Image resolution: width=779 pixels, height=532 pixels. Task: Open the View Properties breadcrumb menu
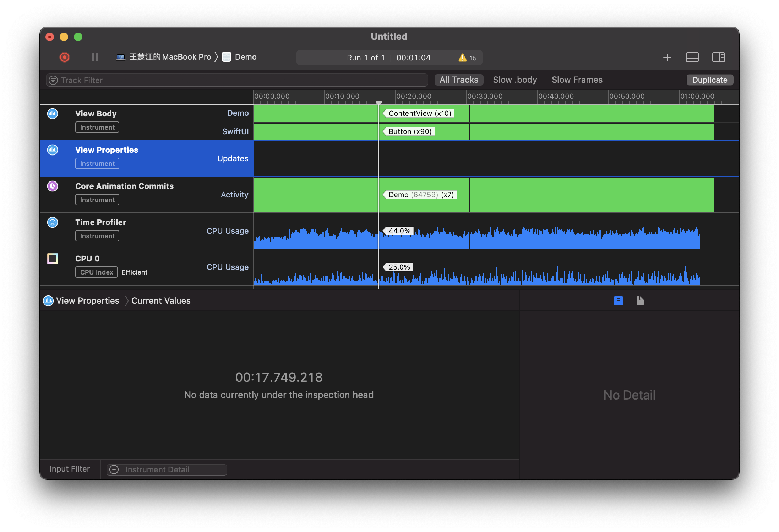[87, 301]
